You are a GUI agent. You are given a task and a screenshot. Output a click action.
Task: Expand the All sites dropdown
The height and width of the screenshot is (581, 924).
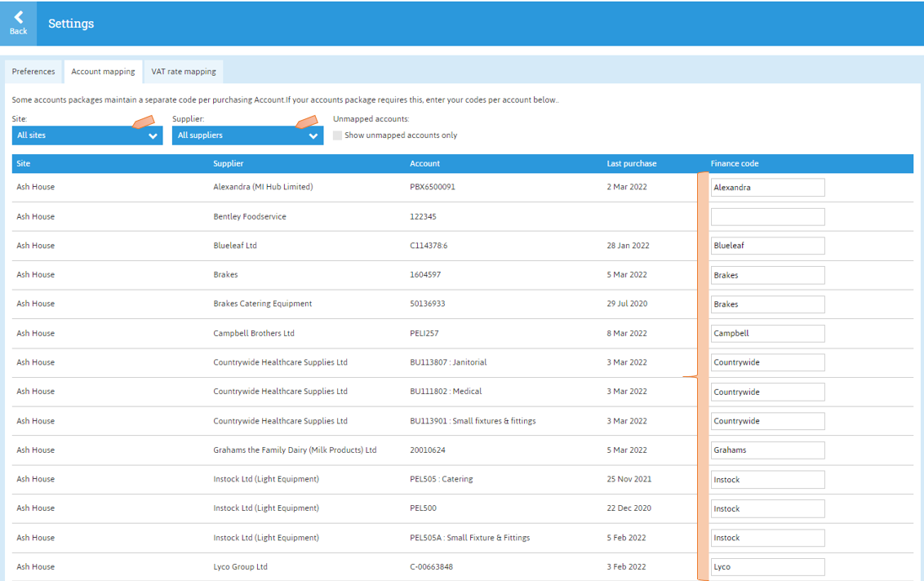(x=87, y=135)
